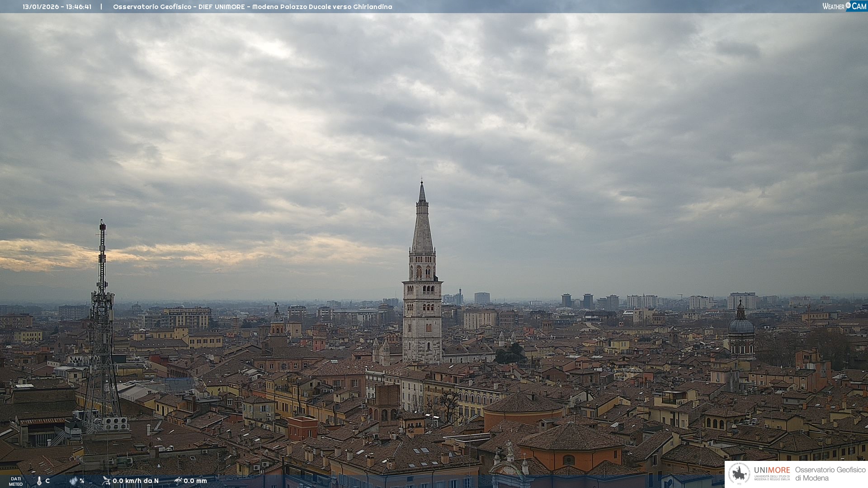Click the UNIMORE university seal emblem
The width and height of the screenshot is (868, 488).
739,474
